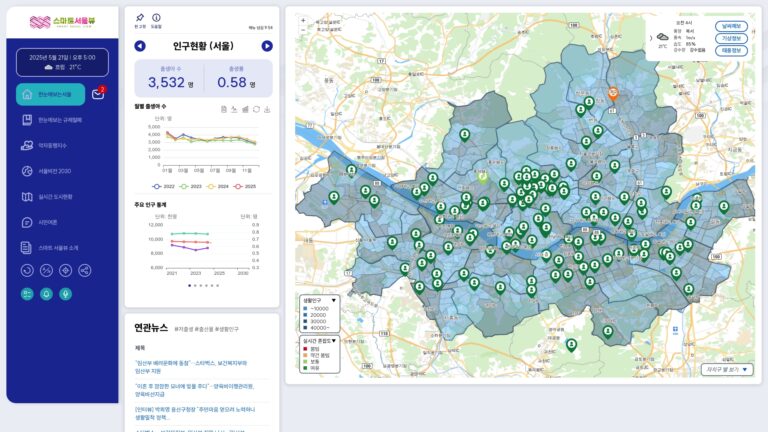Open the 자치구별 보기 dropdown on map

[727, 369]
